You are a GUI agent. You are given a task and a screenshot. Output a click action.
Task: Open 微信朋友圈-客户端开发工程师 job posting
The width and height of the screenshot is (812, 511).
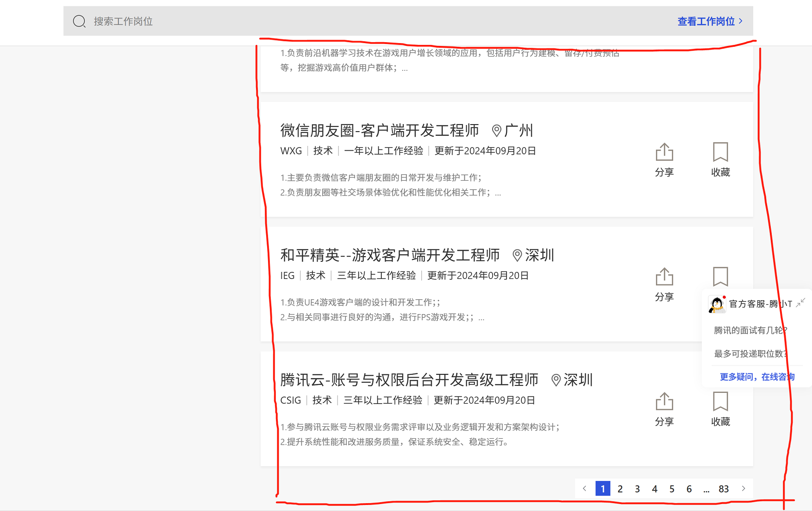coord(380,131)
